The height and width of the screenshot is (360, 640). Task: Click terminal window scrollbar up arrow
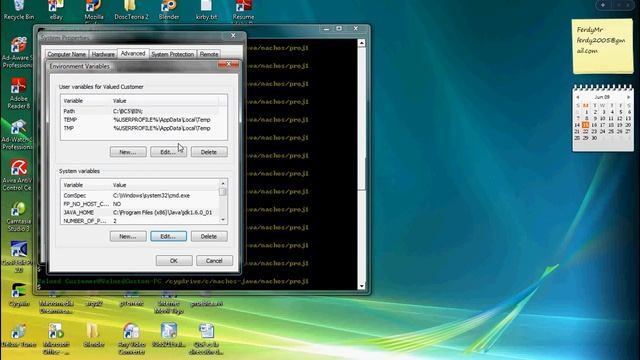361,43
